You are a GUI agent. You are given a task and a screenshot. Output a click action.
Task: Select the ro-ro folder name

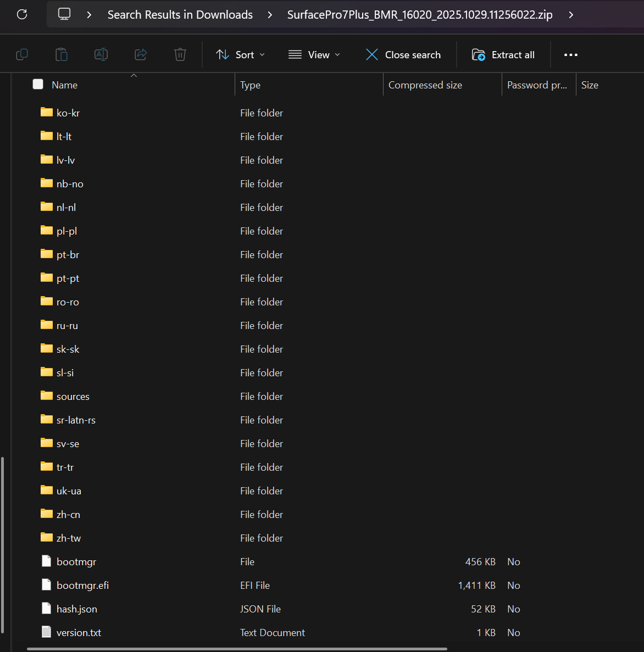68,302
